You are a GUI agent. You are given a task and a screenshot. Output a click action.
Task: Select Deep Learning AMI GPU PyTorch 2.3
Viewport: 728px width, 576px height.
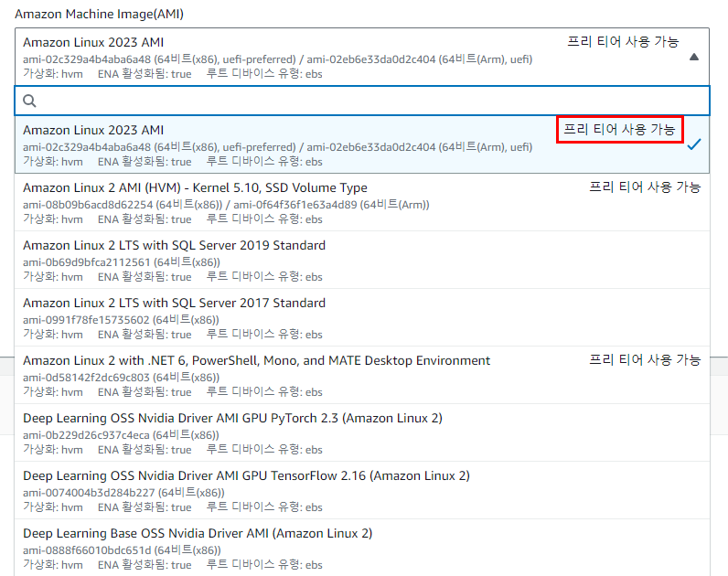pos(362,432)
